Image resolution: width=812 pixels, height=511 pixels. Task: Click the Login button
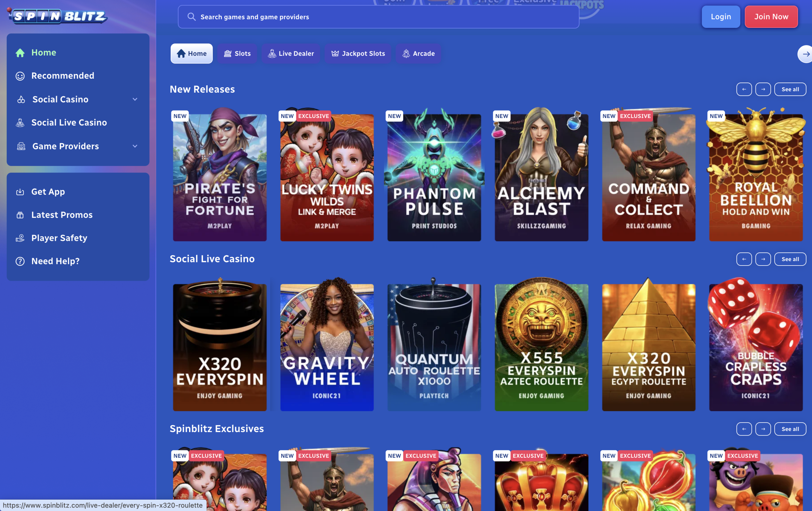(x=721, y=16)
